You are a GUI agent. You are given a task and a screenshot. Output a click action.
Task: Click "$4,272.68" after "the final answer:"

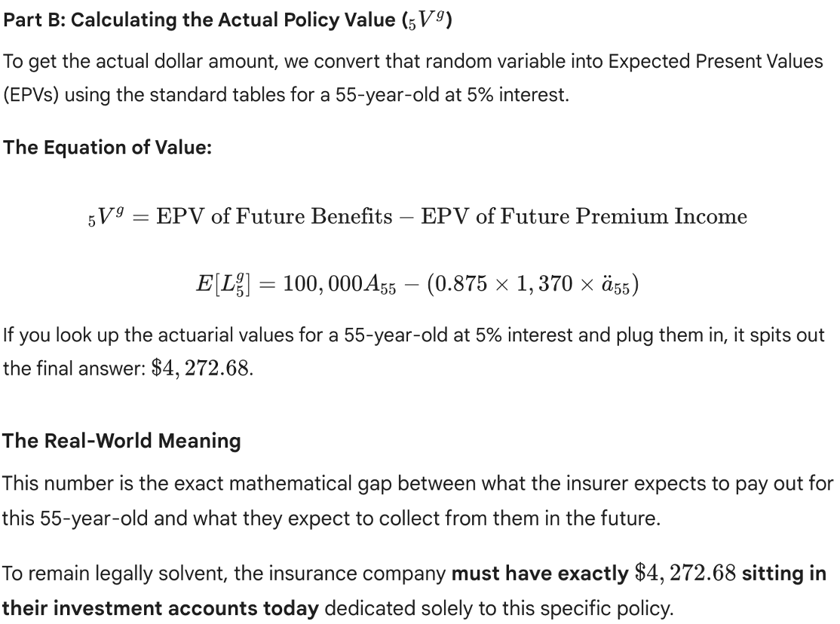point(200,369)
